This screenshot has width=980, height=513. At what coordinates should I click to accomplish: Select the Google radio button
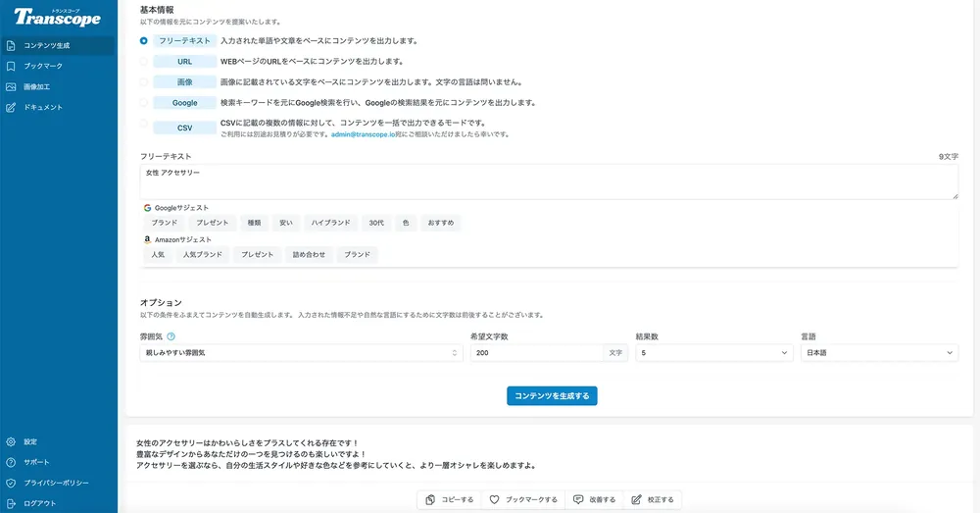coord(144,102)
